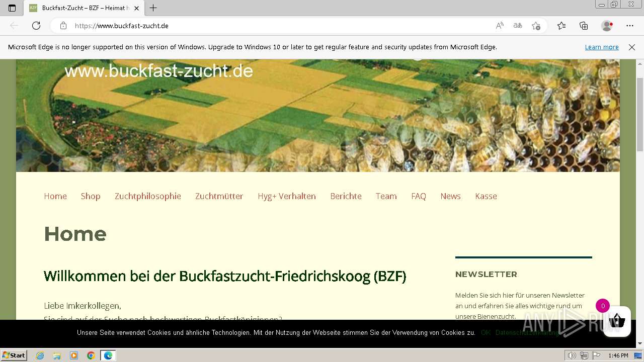644x362 pixels.
Task: Open Berichte page
Action: click(346, 196)
